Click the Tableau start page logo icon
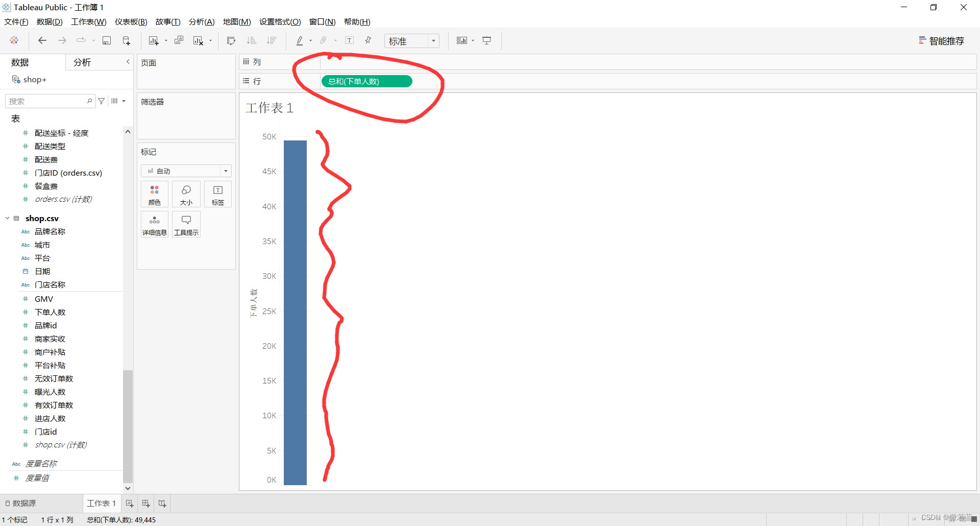 pyautogui.click(x=14, y=40)
